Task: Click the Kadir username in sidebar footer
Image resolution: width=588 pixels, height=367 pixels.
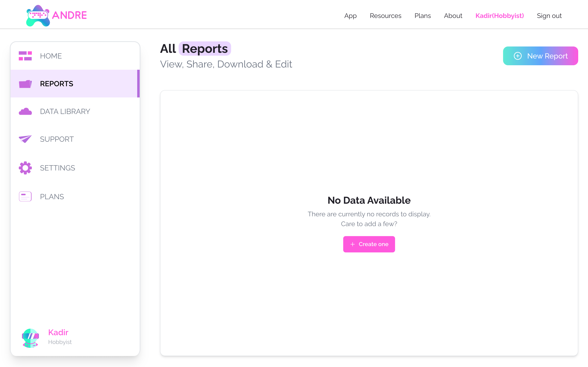Action: (58, 332)
